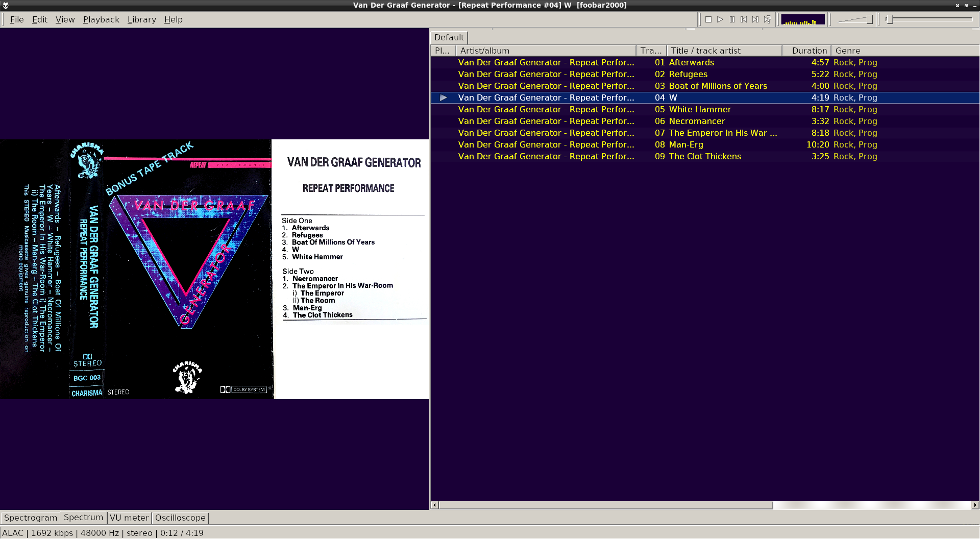Open the Help menu

click(x=173, y=19)
